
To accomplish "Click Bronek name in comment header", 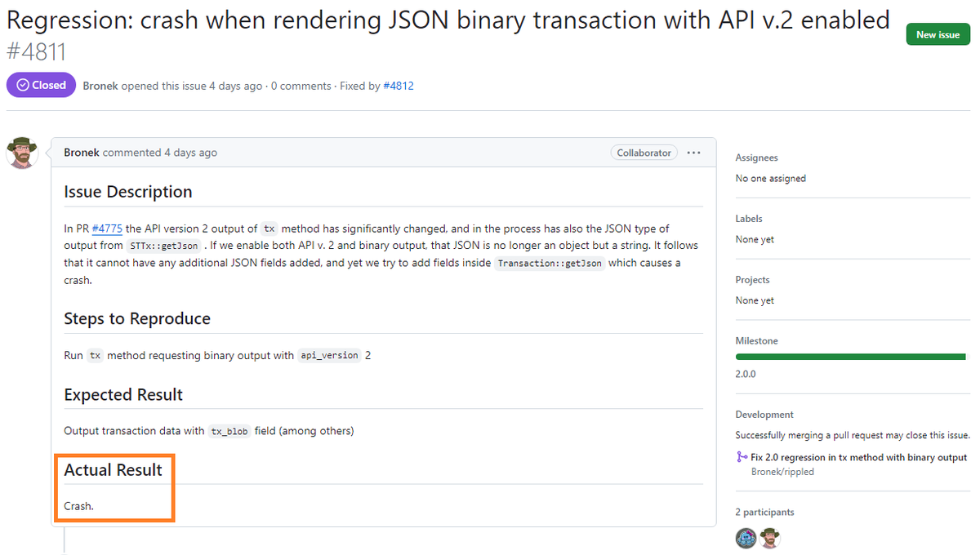I will click(x=82, y=153).
